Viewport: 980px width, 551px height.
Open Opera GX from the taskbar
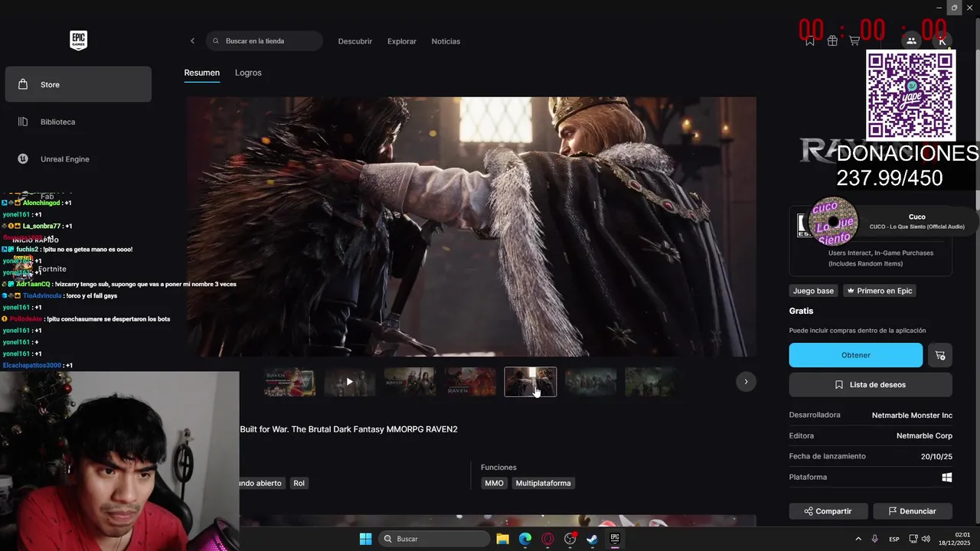547,539
